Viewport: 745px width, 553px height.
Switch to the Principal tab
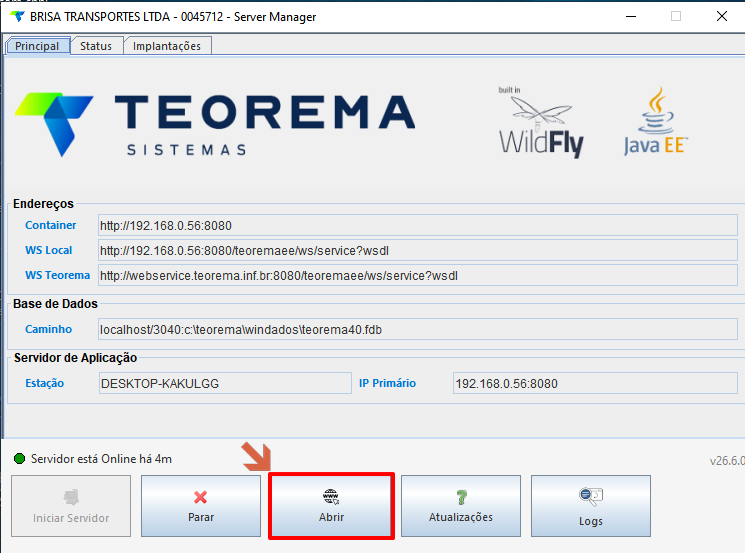click(37, 46)
